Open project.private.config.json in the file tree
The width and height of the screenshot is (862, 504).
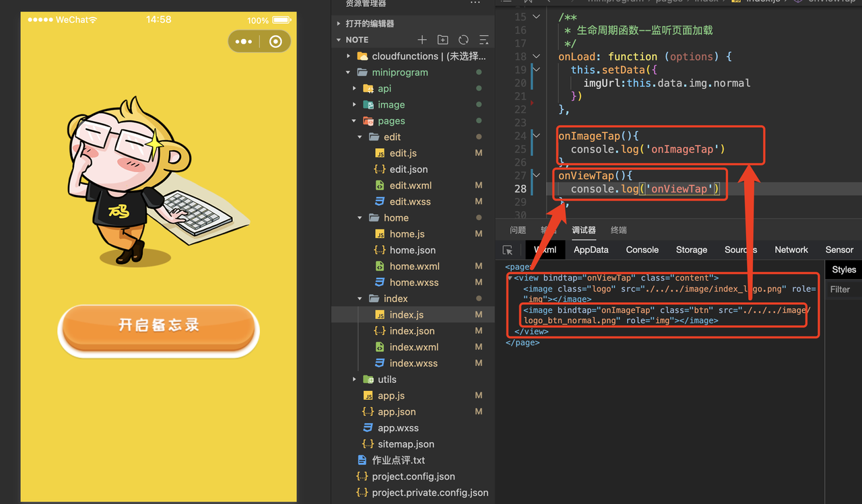430,493
